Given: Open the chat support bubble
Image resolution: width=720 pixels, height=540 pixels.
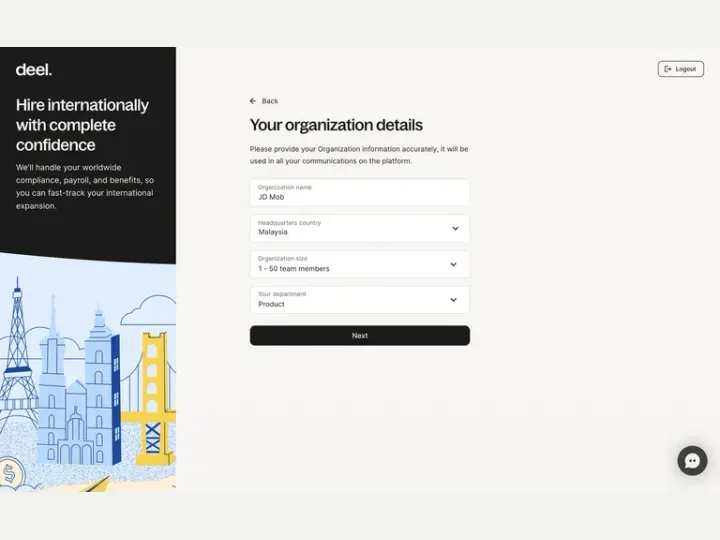Looking at the screenshot, I should tap(692, 461).
